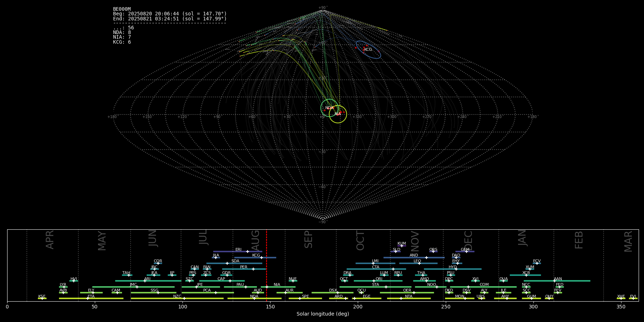Select the STA shower label
The width and height of the screenshot is (644, 322).
pyautogui.click(x=375, y=285)
